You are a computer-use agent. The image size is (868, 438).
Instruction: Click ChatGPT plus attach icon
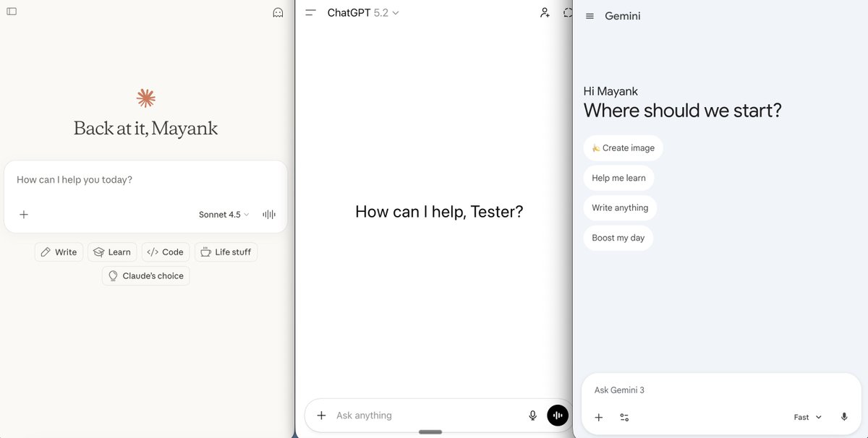point(321,416)
